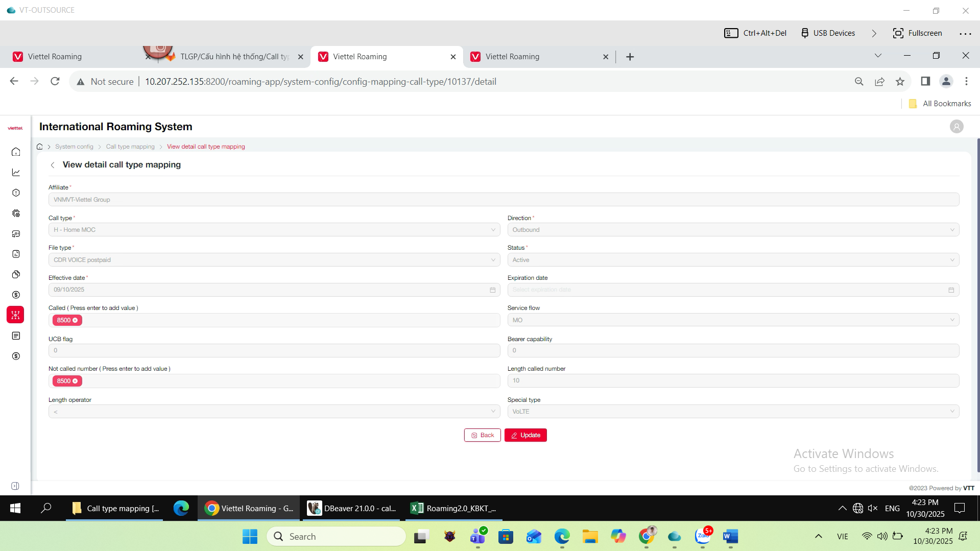Click the sidebar collapse icon at bottom
The width and height of the screenshot is (980, 551).
pyautogui.click(x=15, y=486)
